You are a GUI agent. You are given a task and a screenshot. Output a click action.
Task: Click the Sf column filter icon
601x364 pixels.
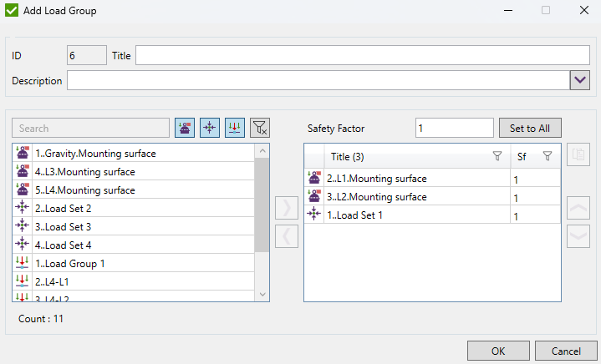pos(548,156)
